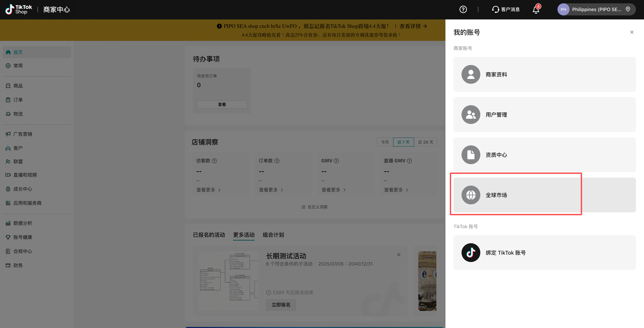
Task: Click the 用户管理 people icon
Action: [471, 115]
